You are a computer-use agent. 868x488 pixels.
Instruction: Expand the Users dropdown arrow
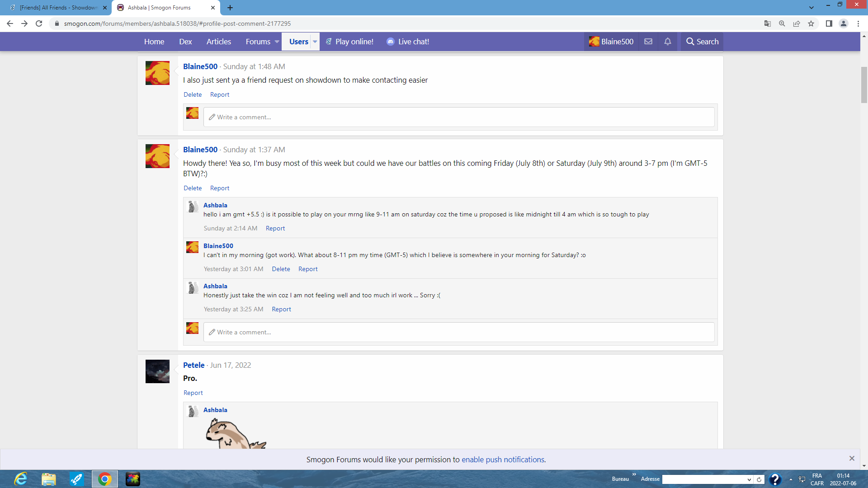[x=315, y=42]
